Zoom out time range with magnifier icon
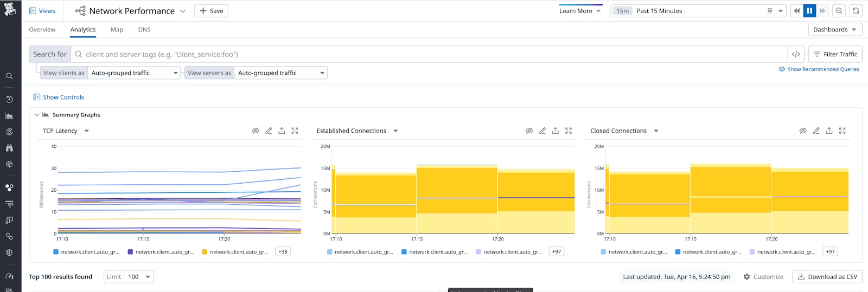 pyautogui.click(x=839, y=11)
